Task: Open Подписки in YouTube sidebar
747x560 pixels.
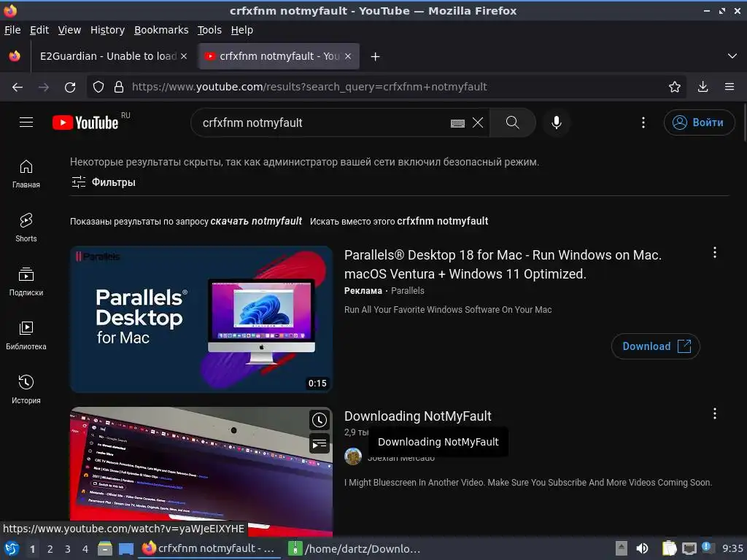Action: [26, 281]
